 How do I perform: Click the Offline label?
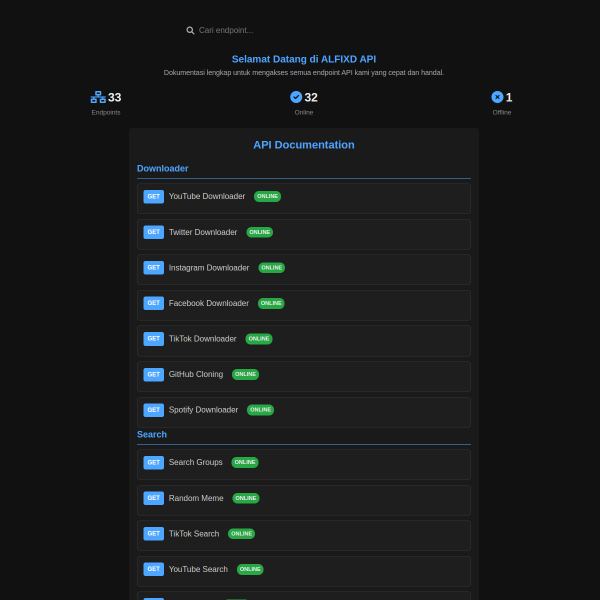pyautogui.click(x=502, y=112)
